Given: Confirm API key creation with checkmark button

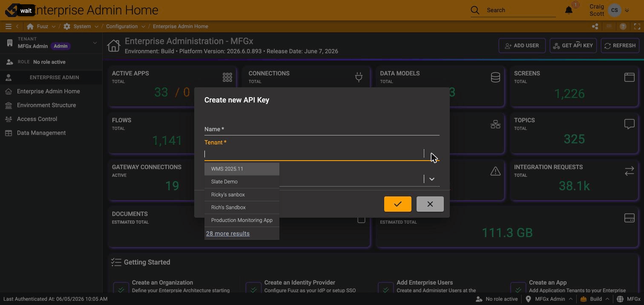Looking at the screenshot, I should [398, 204].
